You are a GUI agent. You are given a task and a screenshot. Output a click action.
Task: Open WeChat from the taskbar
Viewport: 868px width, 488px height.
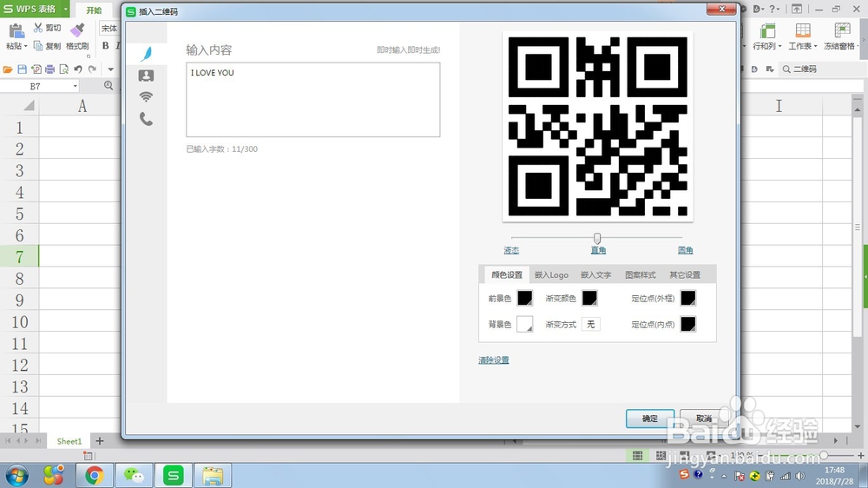click(134, 475)
